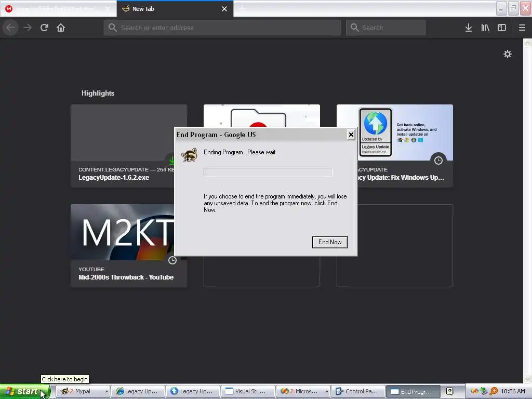The image size is (532, 399).
Task: Click the clock history icon on the Legacy Update card
Action: tap(438, 161)
